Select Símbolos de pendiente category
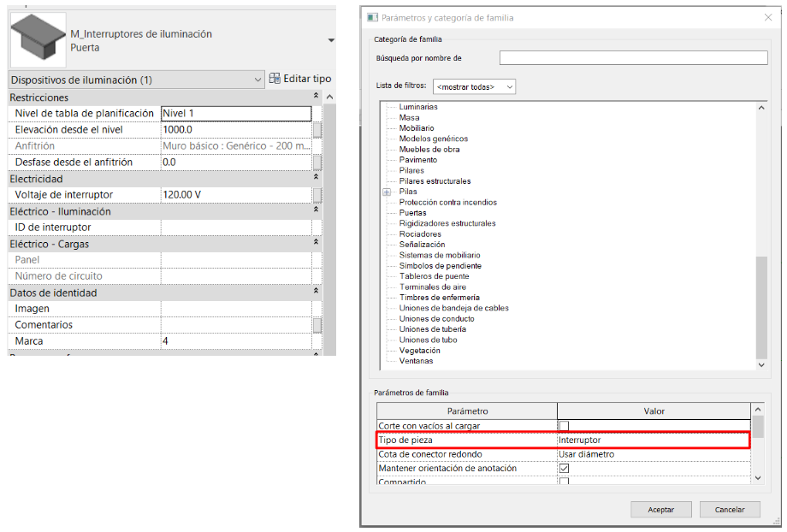 tap(441, 265)
